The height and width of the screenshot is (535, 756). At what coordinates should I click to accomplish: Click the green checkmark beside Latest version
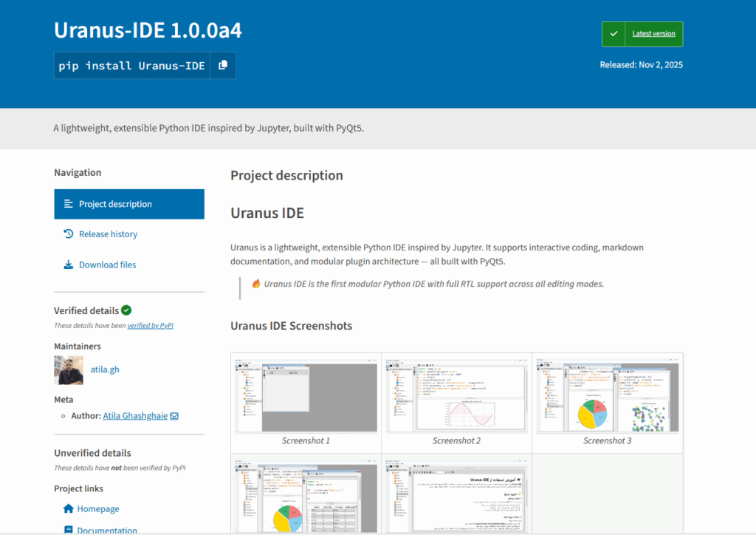(614, 34)
